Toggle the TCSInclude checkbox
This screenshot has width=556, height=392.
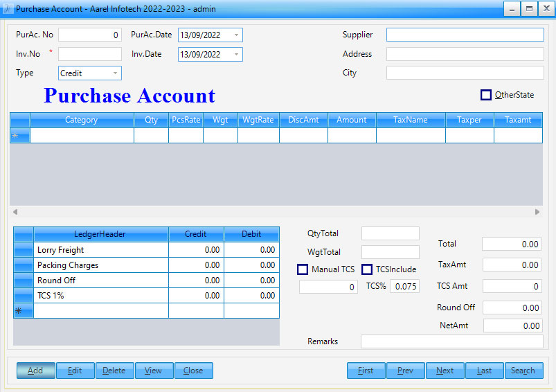[x=367, y=269]
